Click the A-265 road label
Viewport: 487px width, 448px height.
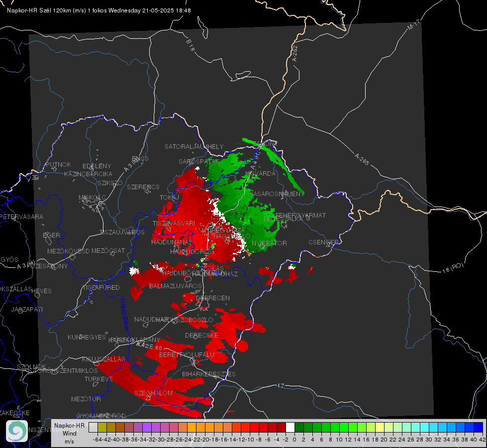pyautogui.click(x=362, y=159)
